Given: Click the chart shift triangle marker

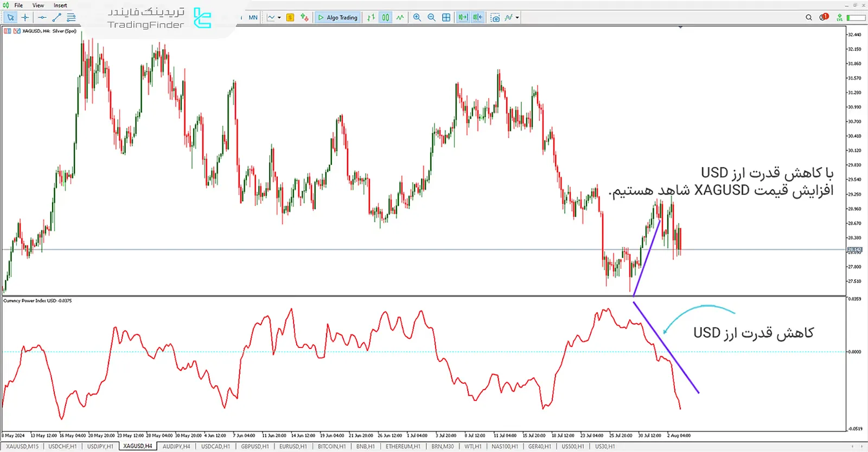Looking at the screenshot, I should point(680,27).
